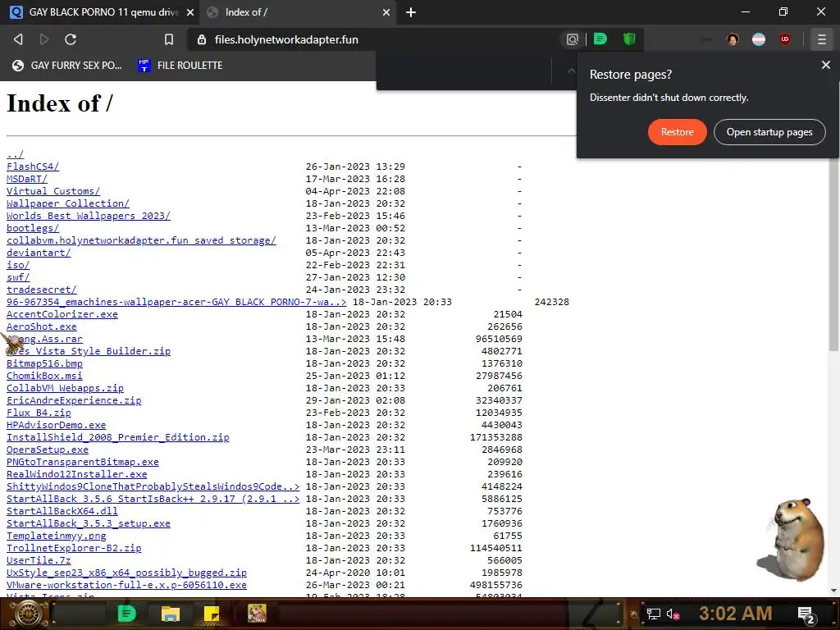Click the lock site info icon

tap(202, 39)
